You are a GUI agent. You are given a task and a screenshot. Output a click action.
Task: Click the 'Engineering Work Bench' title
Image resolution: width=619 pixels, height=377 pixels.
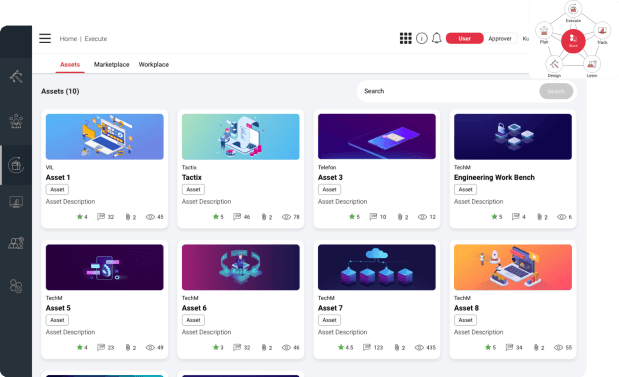pos(494,178)
